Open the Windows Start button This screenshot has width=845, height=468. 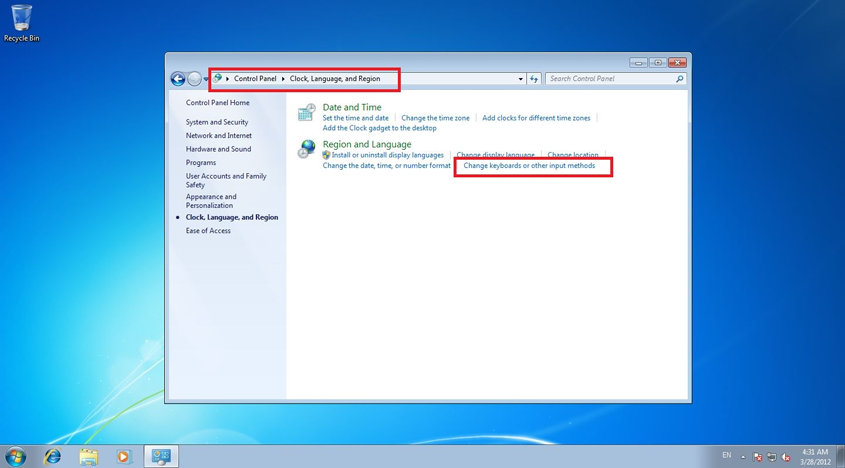coord(15,457)
